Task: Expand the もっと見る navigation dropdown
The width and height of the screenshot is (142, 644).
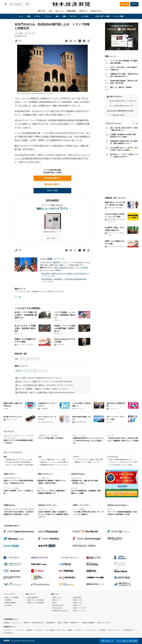Action: (85, 16)
